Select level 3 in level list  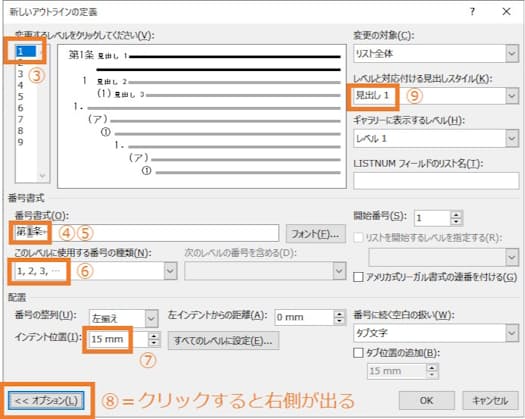(x=21, y=74)
